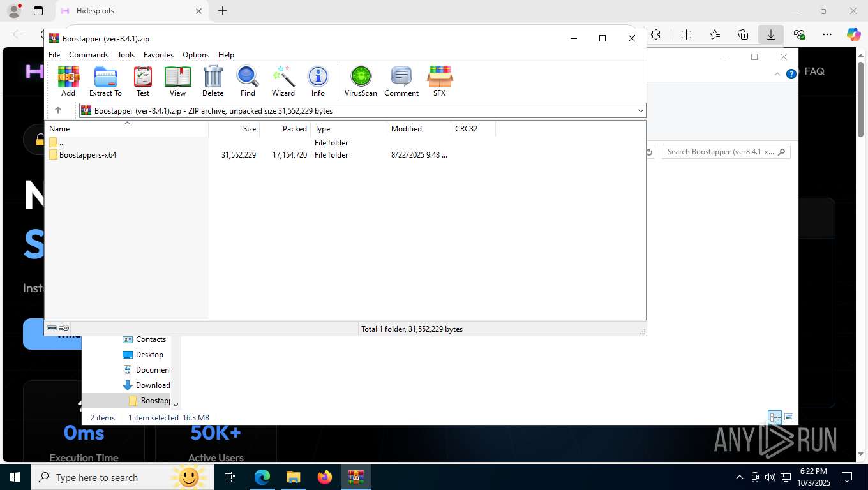The height and width of the screenshot is (490, 868).
Task: Click the SFX toolbar icon
Action: pyautogui.click(x=440, y=81)
